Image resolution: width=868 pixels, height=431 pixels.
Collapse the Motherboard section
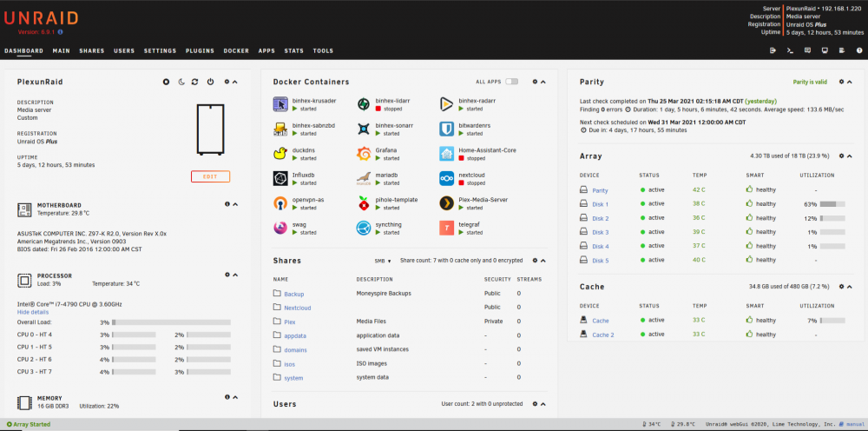(x=235, y=204)
